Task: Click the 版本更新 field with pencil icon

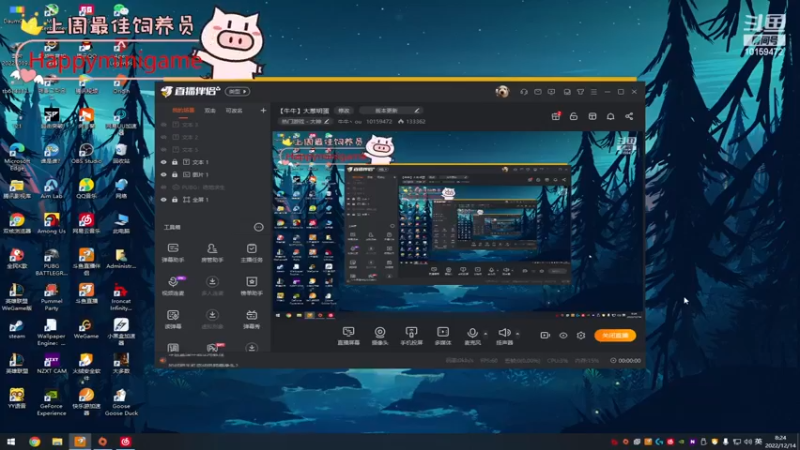Action: click(392, 110)
